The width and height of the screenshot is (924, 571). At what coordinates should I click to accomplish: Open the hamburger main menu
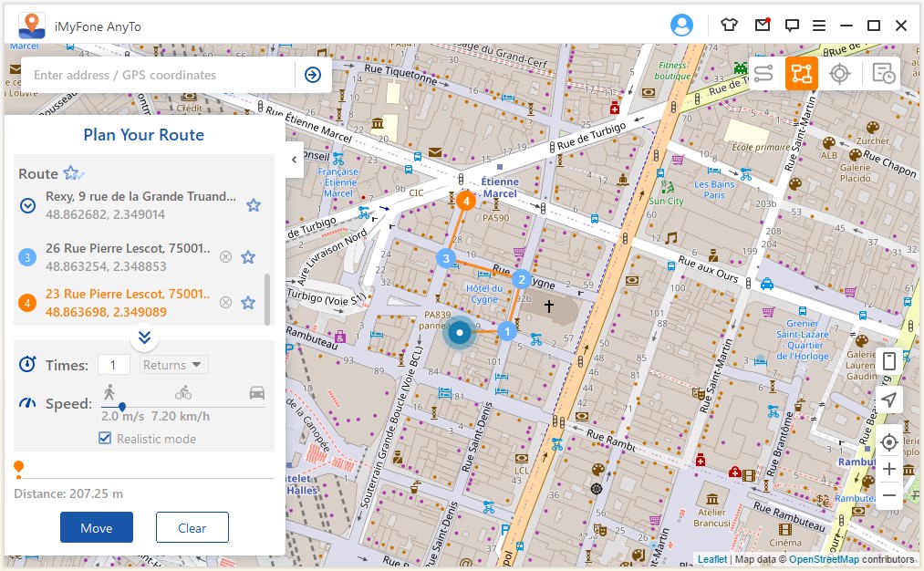pos(819,26)
